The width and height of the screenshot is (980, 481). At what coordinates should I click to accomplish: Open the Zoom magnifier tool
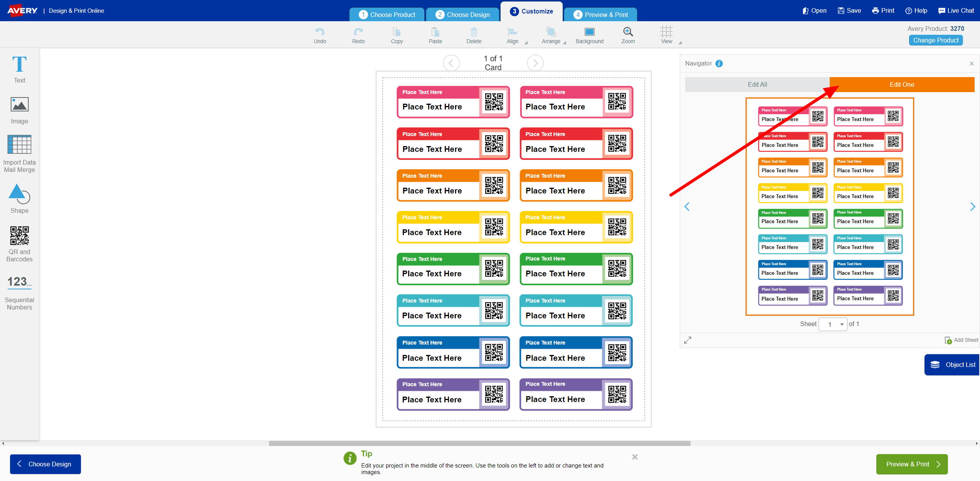628,35
